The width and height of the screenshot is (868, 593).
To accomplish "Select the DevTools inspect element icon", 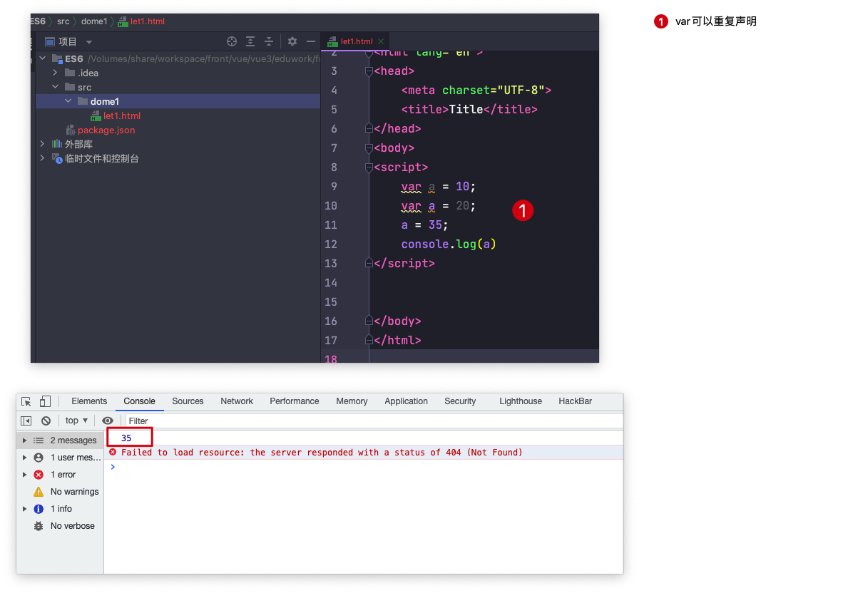I will tap(26, 401).
